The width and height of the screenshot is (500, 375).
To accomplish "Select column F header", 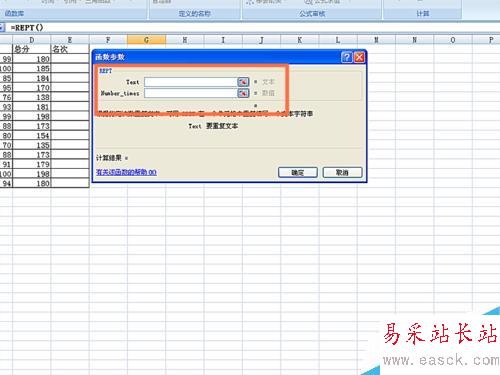I will point(108,40).
